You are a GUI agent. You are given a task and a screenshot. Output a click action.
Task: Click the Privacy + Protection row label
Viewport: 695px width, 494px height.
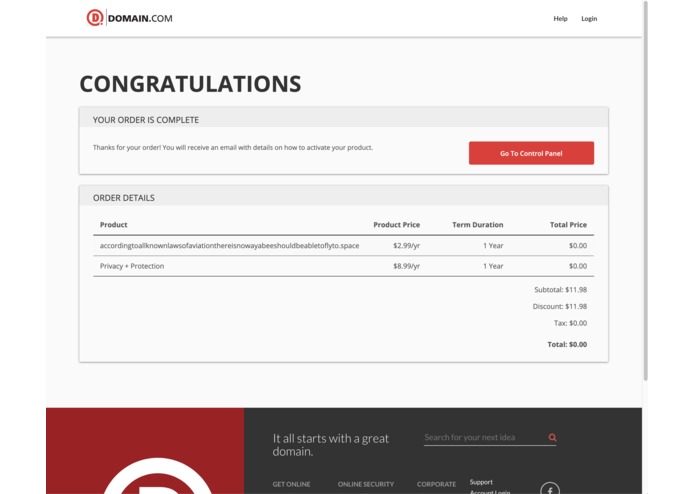(132, 266)
